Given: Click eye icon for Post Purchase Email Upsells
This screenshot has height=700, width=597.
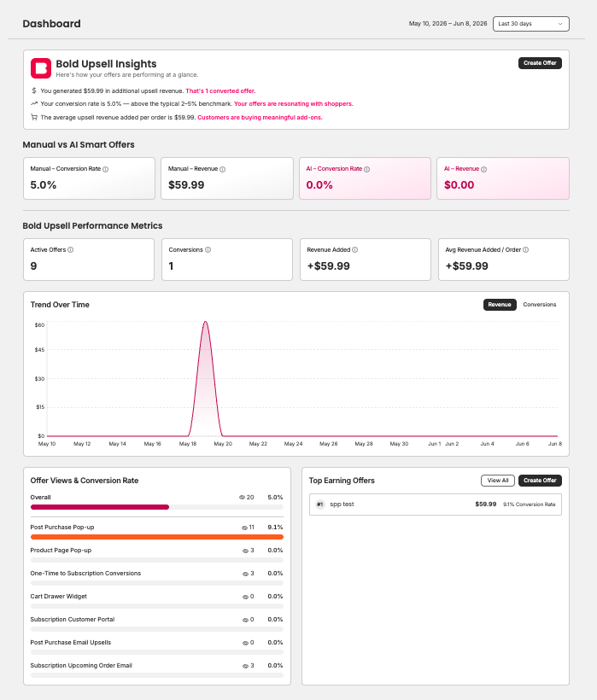Looking at the screenshot, I should [245, 643].
